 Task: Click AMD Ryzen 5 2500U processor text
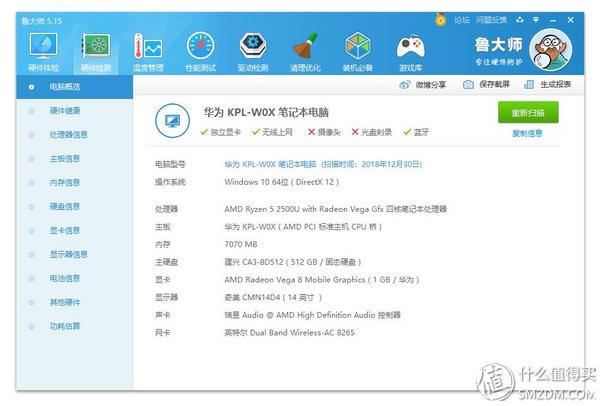pyautogui.click(x=336, y=209)
